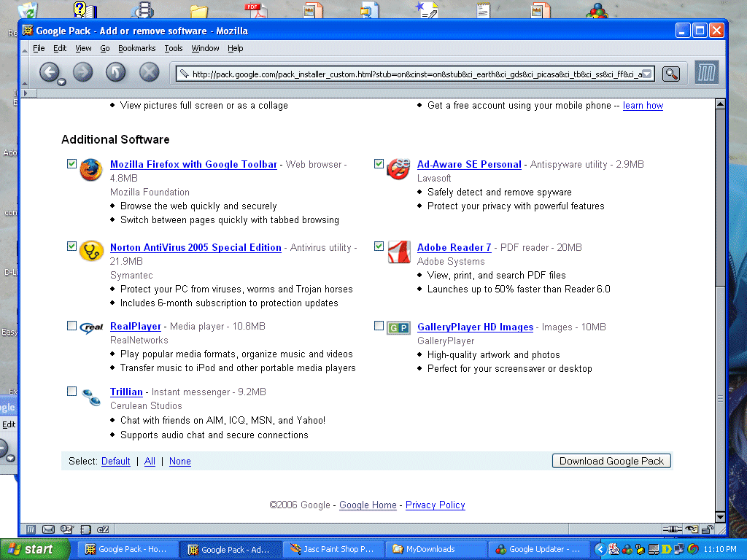747x560 pixels.
Task: Open the Privacy Policy link
Action: (x=435, y=505)
